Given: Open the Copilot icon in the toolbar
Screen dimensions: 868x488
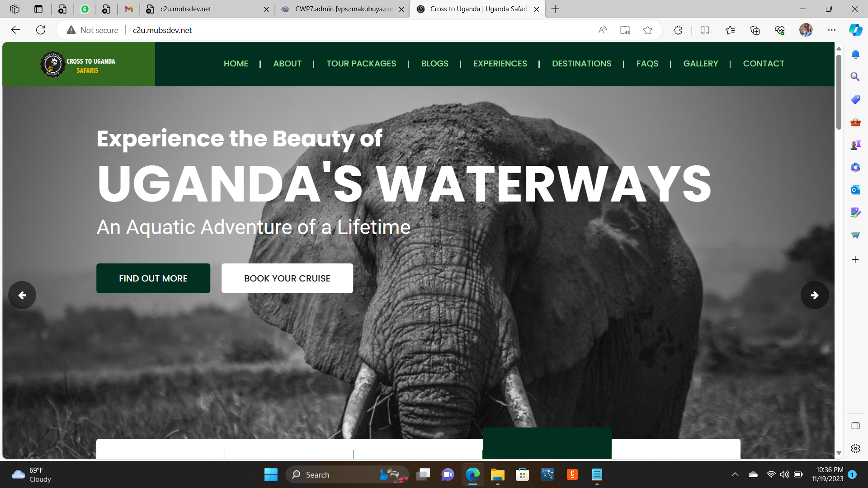Looking at the screenshot, I should 855,30.
